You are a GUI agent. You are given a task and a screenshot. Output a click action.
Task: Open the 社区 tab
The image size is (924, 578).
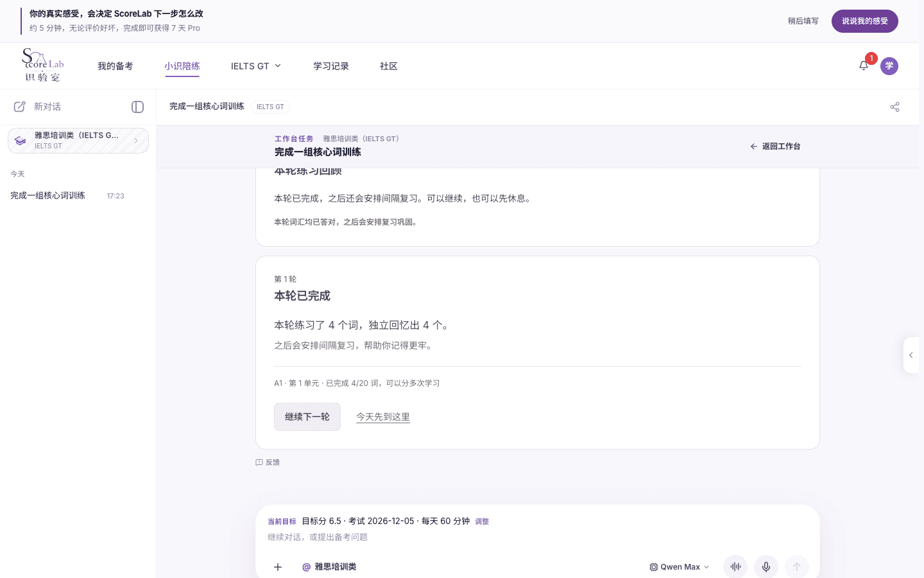click(389, 66)
